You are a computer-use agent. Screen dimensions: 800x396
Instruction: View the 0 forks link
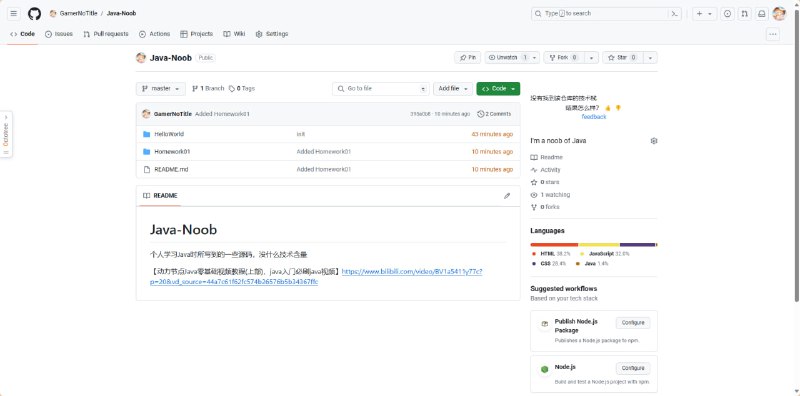(545, 207)
